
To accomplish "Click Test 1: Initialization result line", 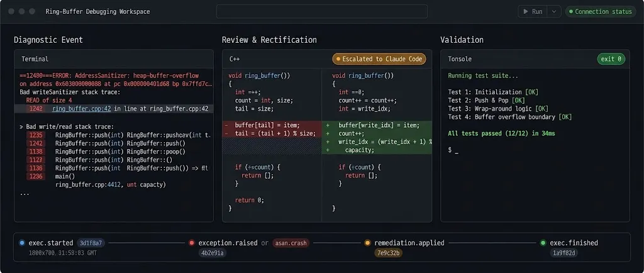I will point(493,92).
